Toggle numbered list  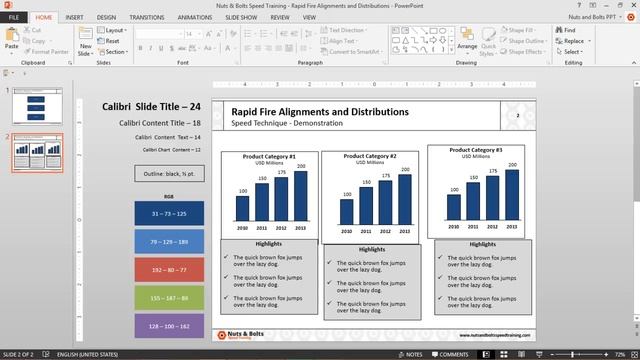[264, 34]
